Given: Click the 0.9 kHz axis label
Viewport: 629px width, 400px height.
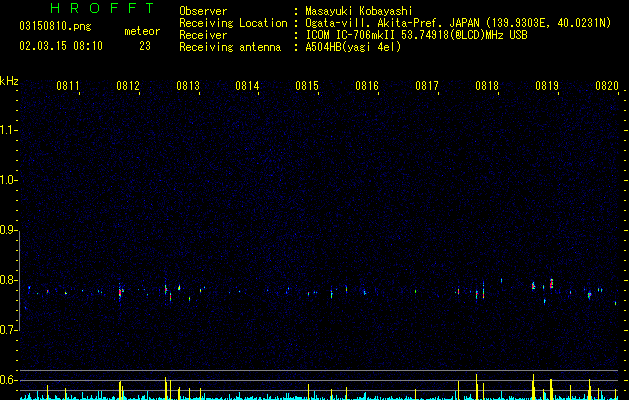Looking at the screenshot, I should click(x=8, y=230).
